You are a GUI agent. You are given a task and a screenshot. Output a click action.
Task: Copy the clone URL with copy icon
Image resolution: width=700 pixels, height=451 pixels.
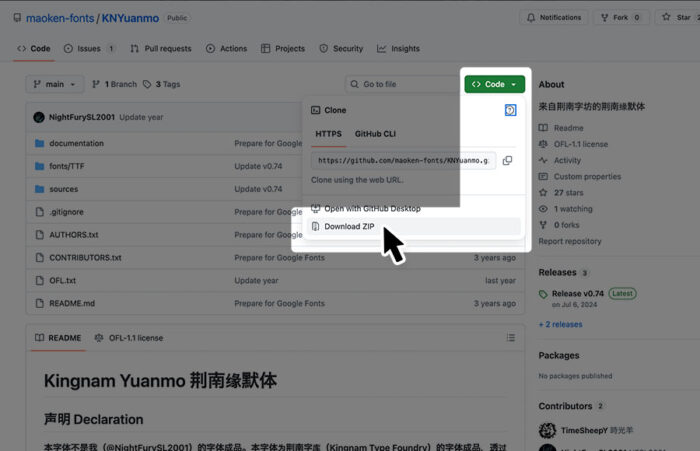pyautogui.click(x=507, y=160)
